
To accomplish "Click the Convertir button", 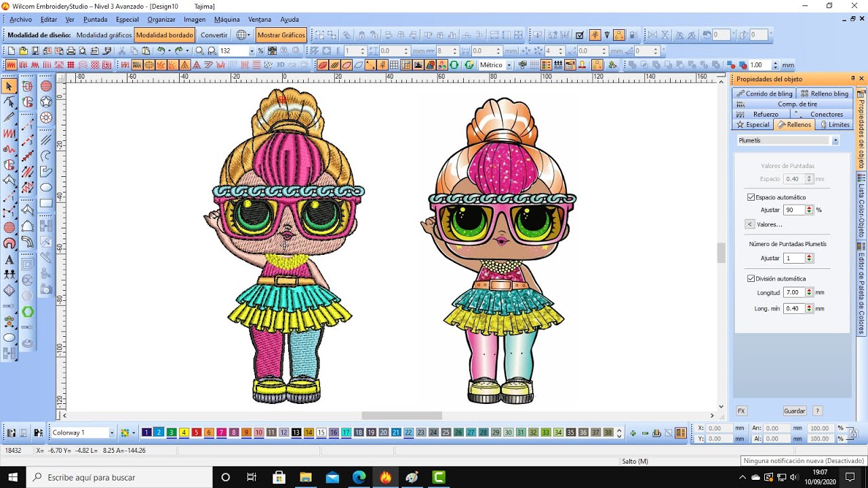I will coord(214,35).
